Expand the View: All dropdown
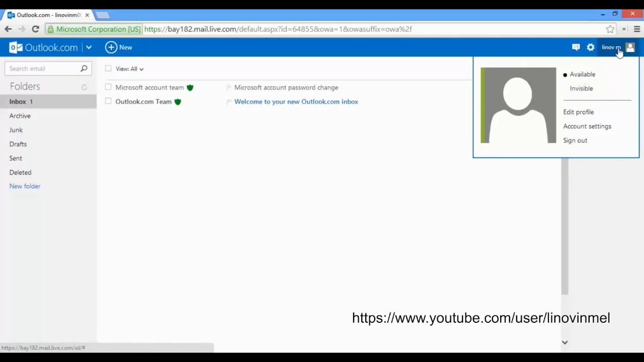The width and height of the screenshot is (644, 362). 129,69
